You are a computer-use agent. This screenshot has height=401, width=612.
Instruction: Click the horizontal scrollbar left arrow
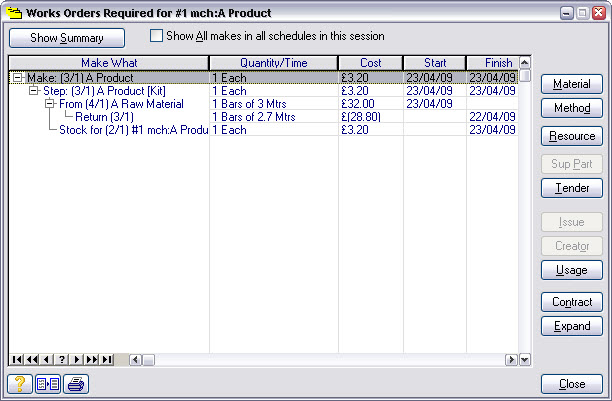(135, 360)
